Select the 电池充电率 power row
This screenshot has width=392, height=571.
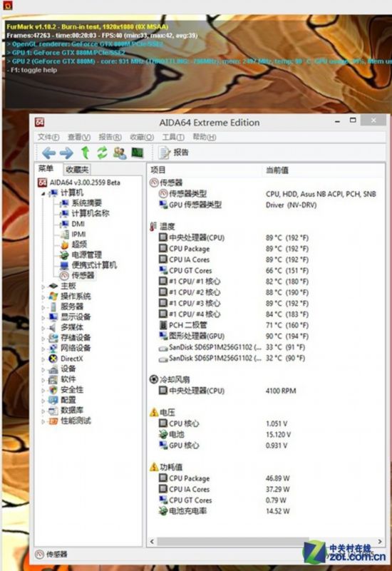[225, 511]
